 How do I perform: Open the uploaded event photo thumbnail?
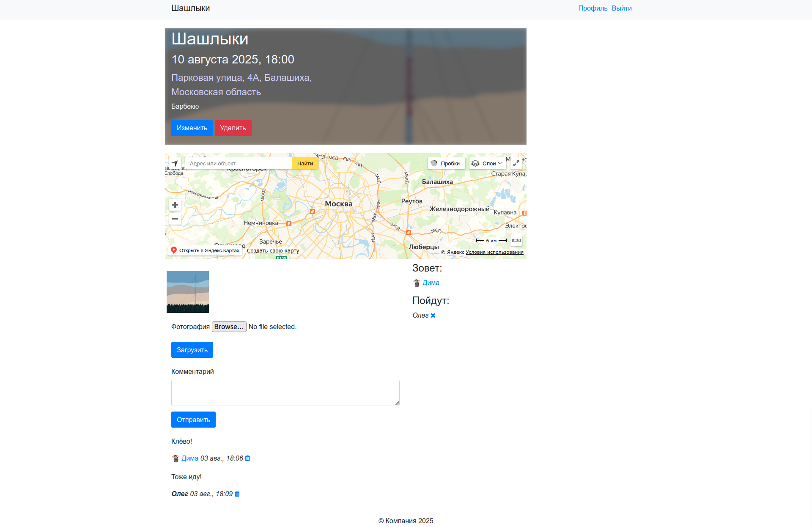tap(188, 292)
